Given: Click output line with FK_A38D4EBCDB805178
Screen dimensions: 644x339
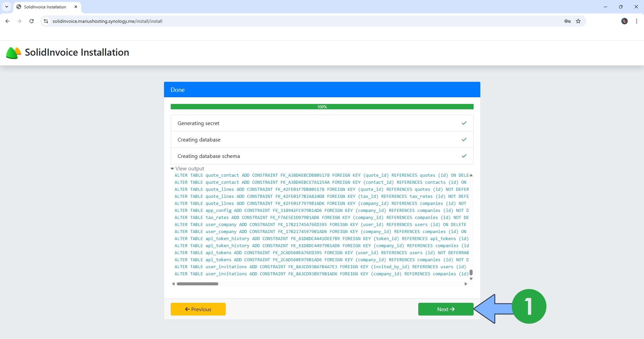Looking at the screenshot, I should 322,175.
